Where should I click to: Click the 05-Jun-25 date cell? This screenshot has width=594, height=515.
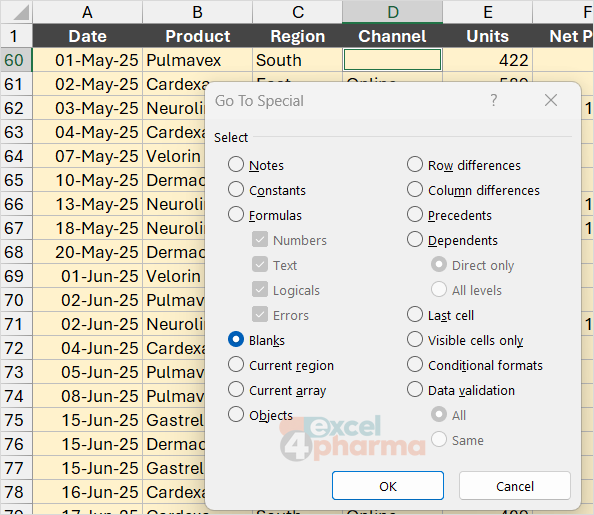click(x=88, y=372)
